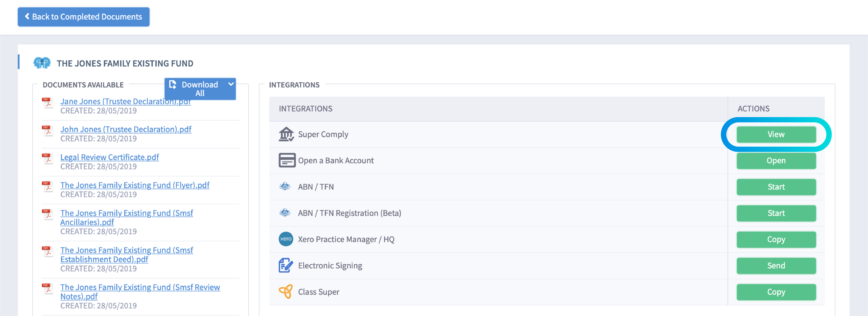Image resolution: width=868 pixels, height=316 pixels.
Task: Go back to Completed Documents
Action: pos(83,17)
